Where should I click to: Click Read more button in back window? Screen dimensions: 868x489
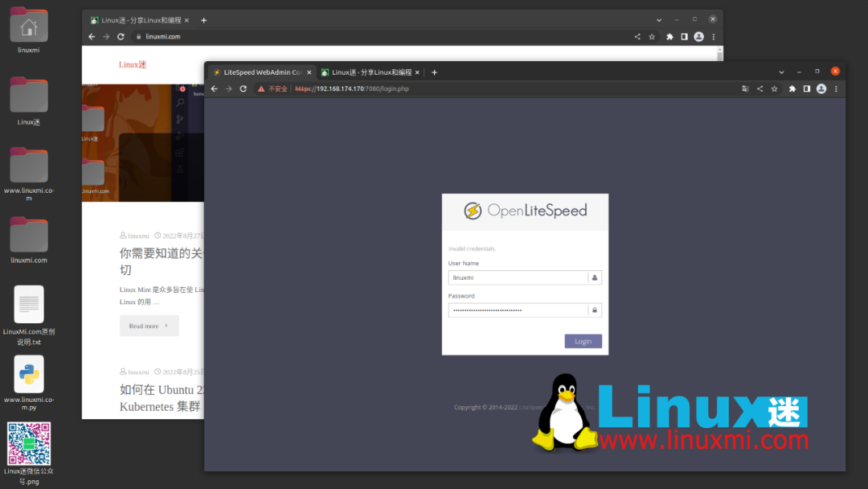point(149,326)
